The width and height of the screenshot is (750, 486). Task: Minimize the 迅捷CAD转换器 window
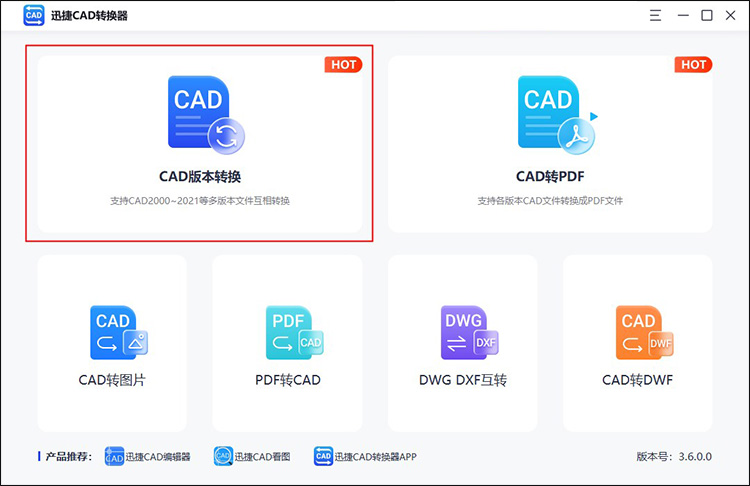tap(683, 15)
